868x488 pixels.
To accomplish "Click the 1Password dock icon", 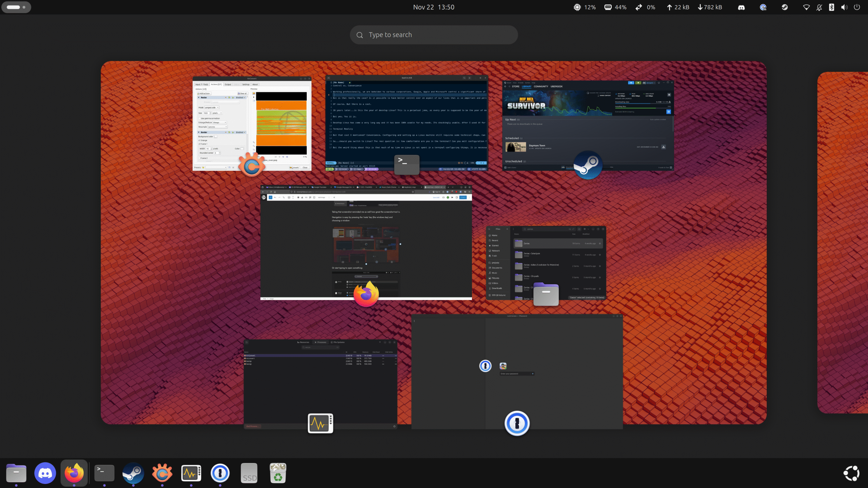I will [220, 473].
